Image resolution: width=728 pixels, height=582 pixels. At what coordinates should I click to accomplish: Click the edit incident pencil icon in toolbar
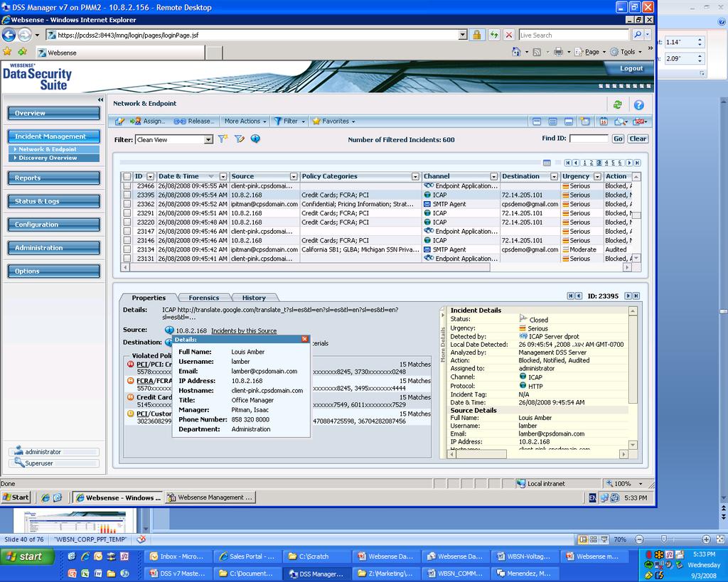point(119,121)
